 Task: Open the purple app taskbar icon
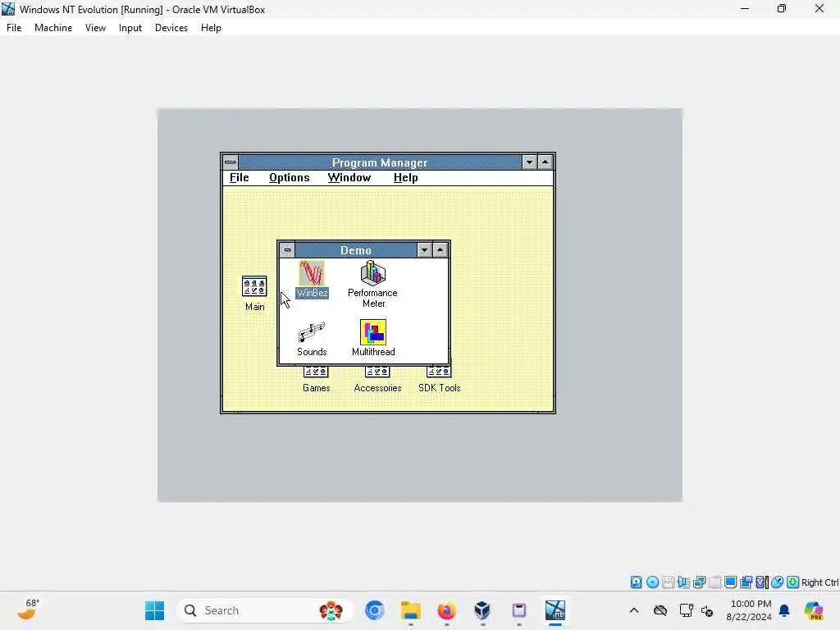pyautogui.click(x=518, y=610)
